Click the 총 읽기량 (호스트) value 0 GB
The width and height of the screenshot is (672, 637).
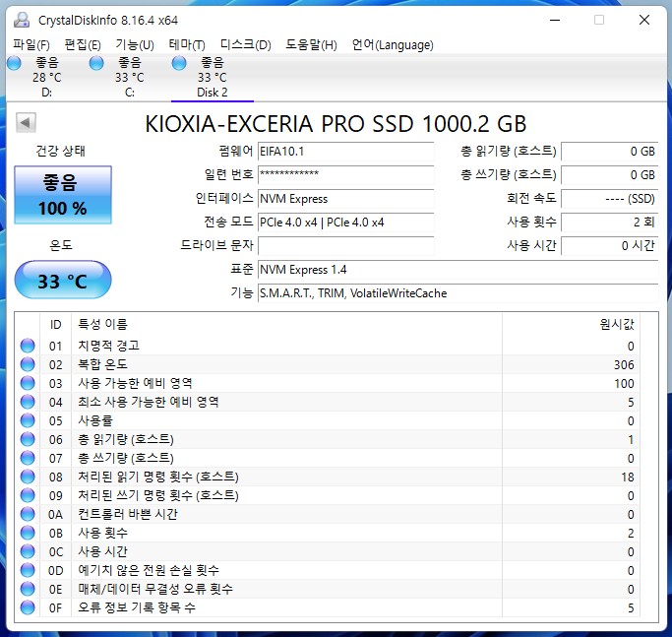tap(610, 152)
